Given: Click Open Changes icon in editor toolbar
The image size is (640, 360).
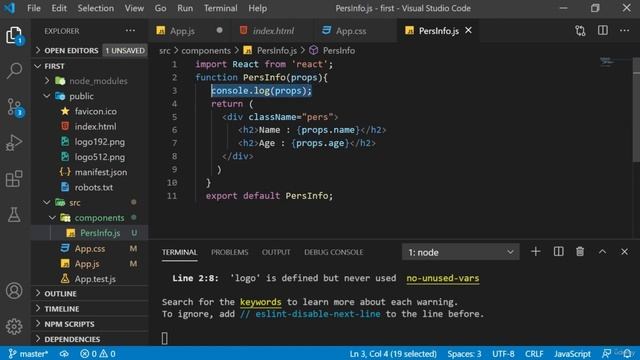Looking at the screenshot, I should 580,31.
